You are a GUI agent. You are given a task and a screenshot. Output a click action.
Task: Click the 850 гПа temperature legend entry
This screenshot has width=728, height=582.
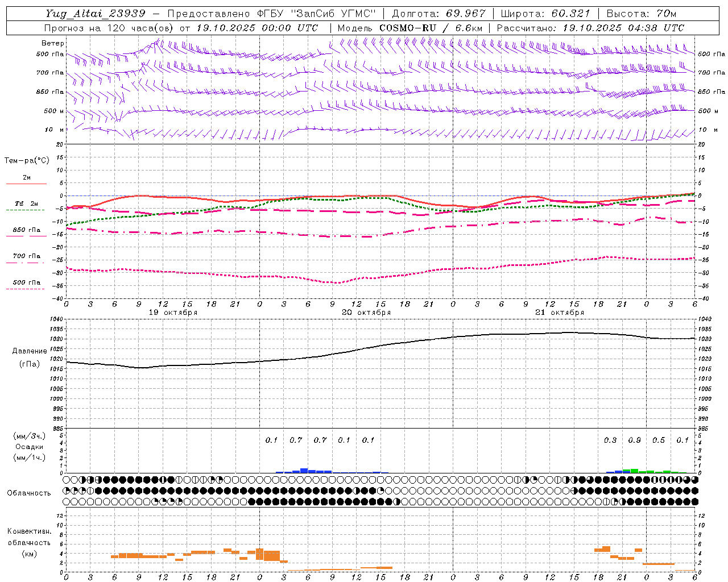click(27, 230)
